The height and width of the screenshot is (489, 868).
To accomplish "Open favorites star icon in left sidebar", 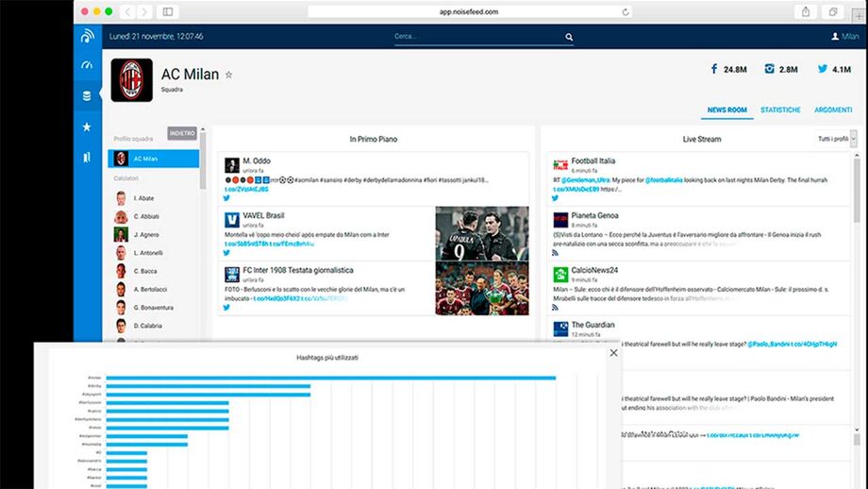I will (87, 126).
